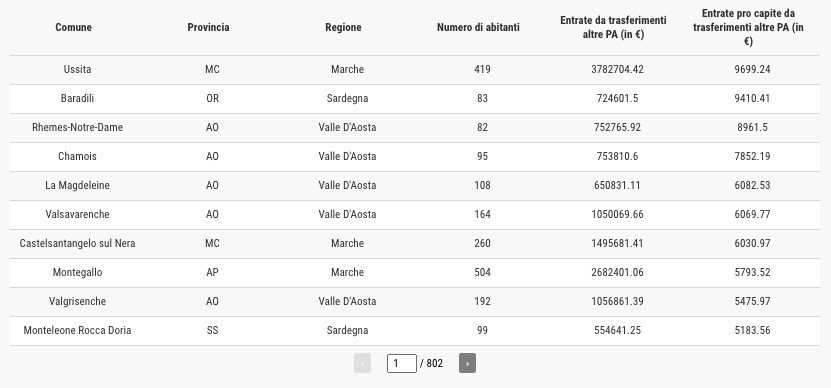The height and width of the screenshot is (388, 831).
Task: Select Monteleone Rocca Doria row
Action: (415, 330)
